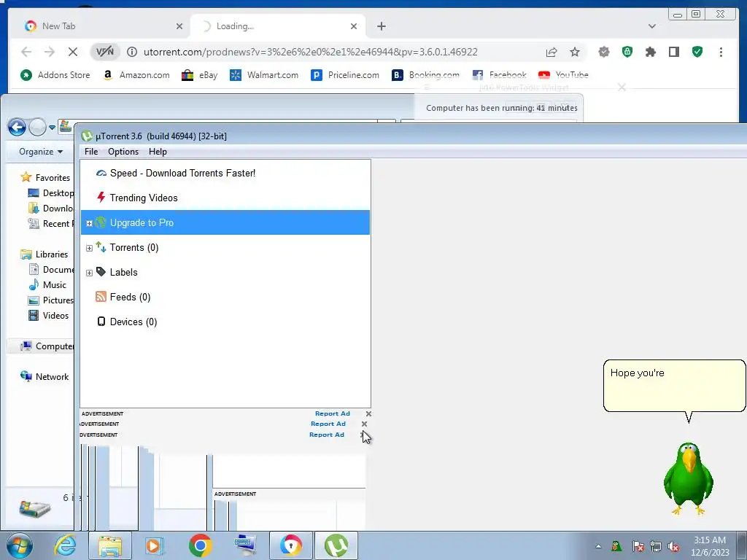Select Labels in the uTorrent sidebar
Screen dimensions: 747x560
[123, 273]
